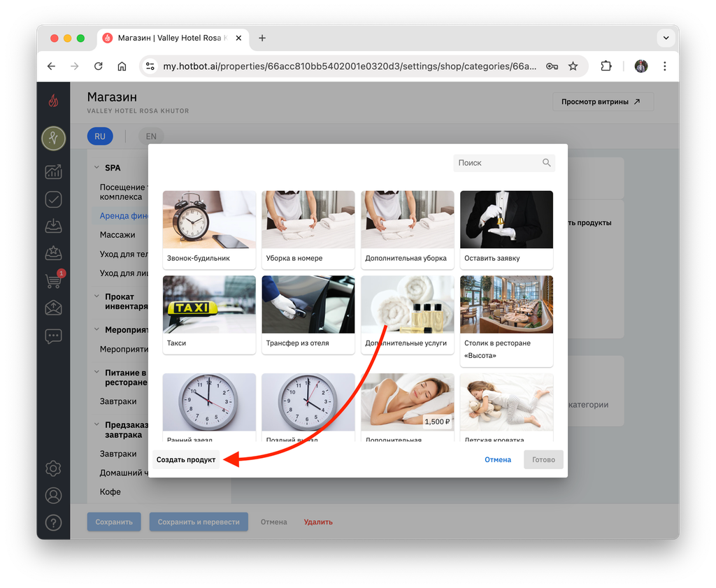Select the Звонок-будильник product card

209,229
